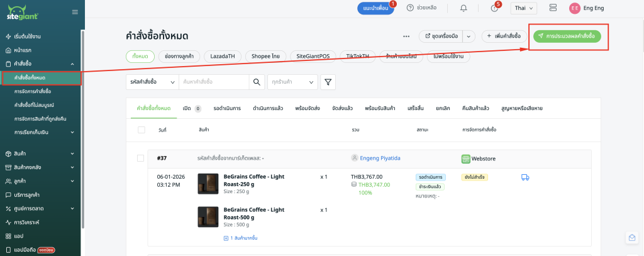Open the clock history icon in header
Viewport: 644px width, 256px height.
(x=494, y=8)
